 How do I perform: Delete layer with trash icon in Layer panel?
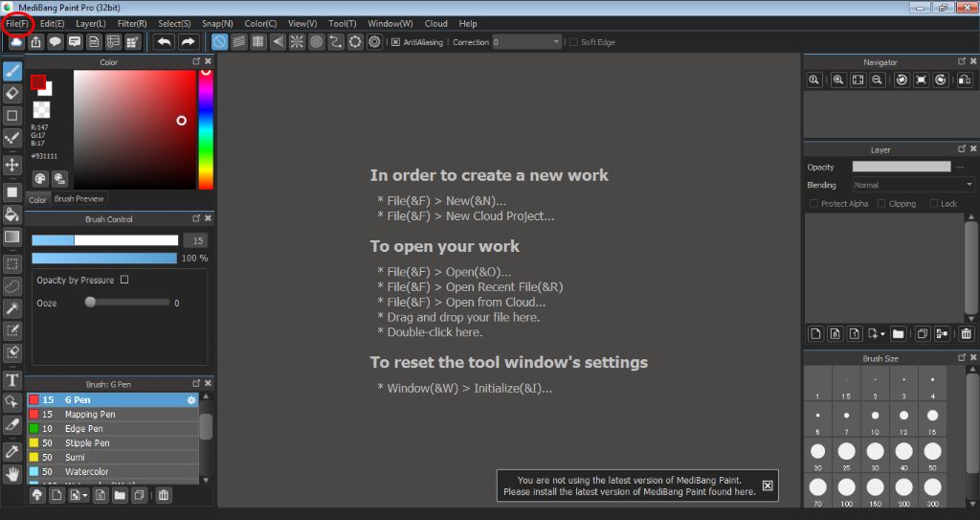(x=967, y=333)
